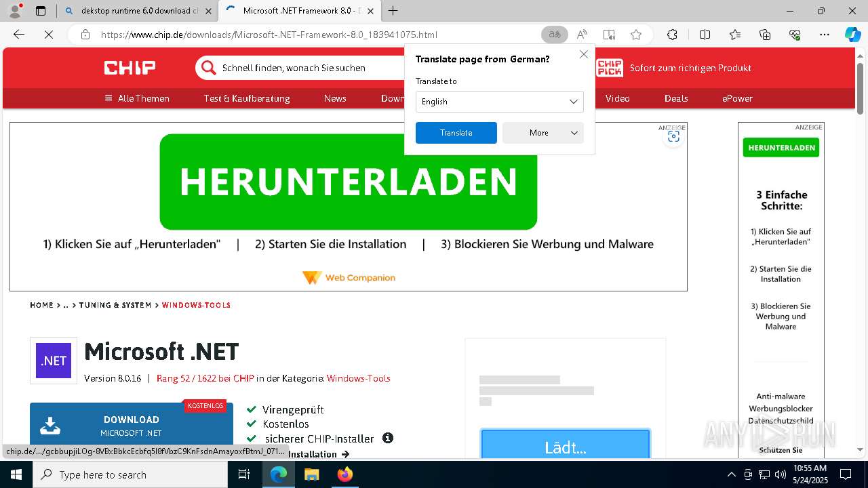Open the notifications center icon
This screenshot has width=868, height=488.
tap(846, 474)
